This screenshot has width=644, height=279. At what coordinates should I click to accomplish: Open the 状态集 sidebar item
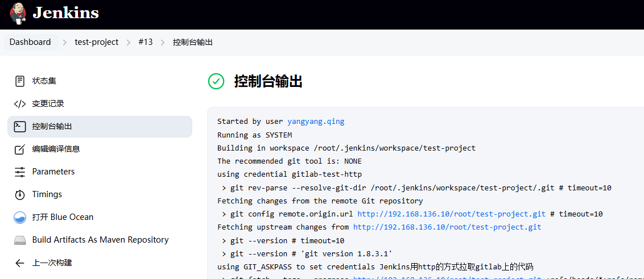[100, 81]
